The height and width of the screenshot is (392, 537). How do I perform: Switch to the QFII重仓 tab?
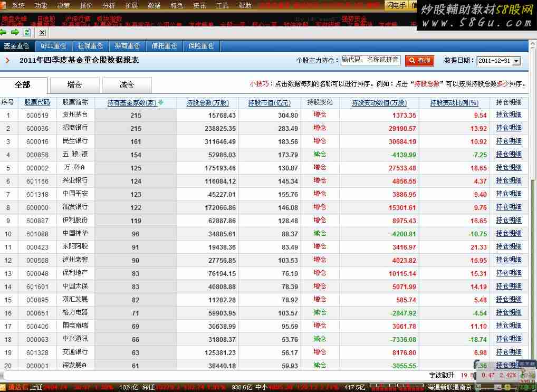[53, 46]
